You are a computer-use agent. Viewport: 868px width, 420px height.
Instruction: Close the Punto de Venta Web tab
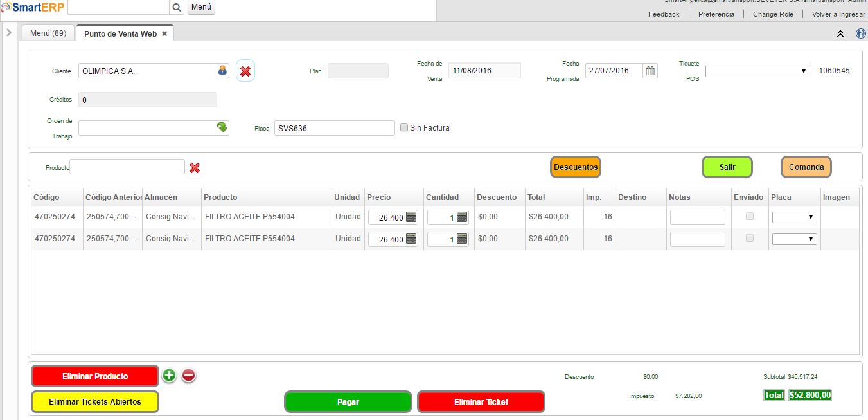pos(164,33)
